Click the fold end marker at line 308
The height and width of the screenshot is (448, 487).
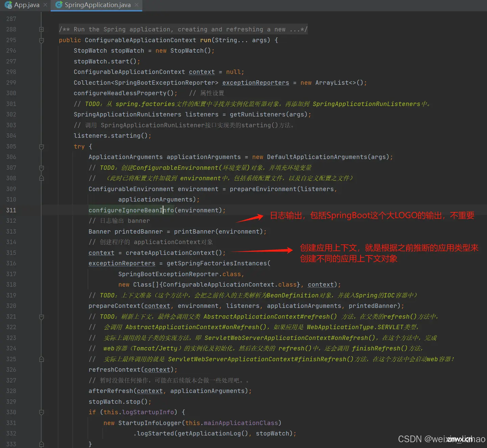[42, 178]
